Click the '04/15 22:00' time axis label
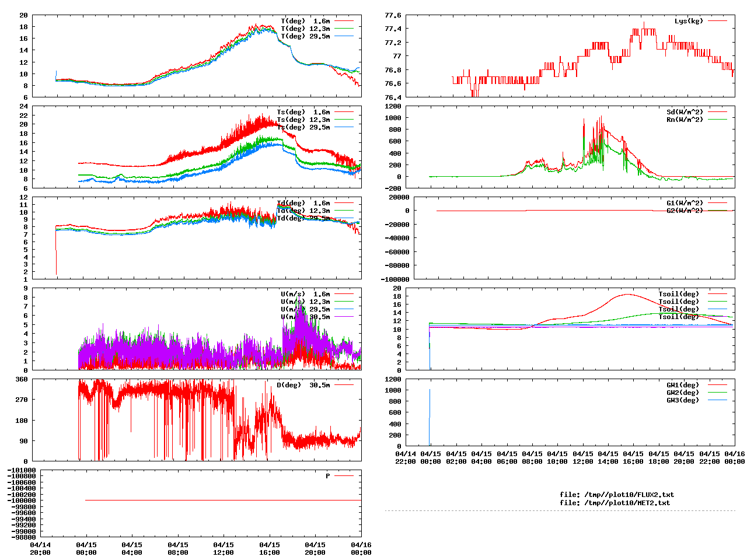Viewport: 747px width, 560px height. click(x=710, y=457)
